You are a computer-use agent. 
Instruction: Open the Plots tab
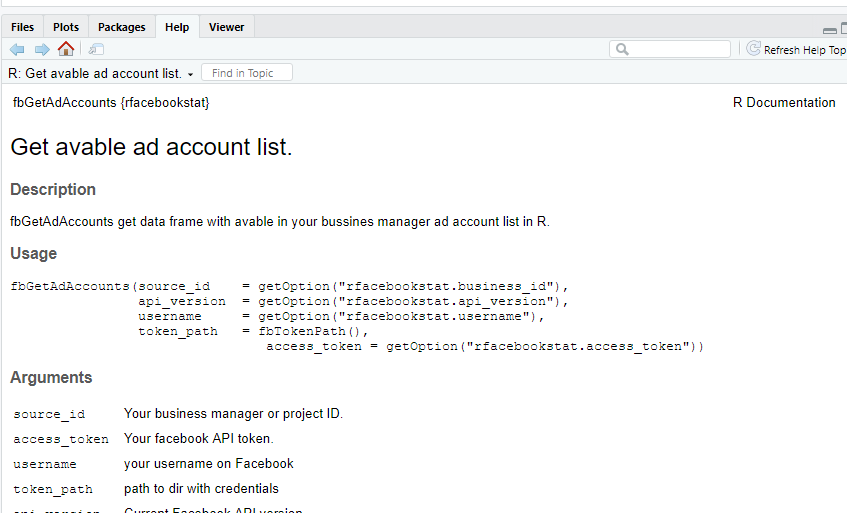point(66,27)
